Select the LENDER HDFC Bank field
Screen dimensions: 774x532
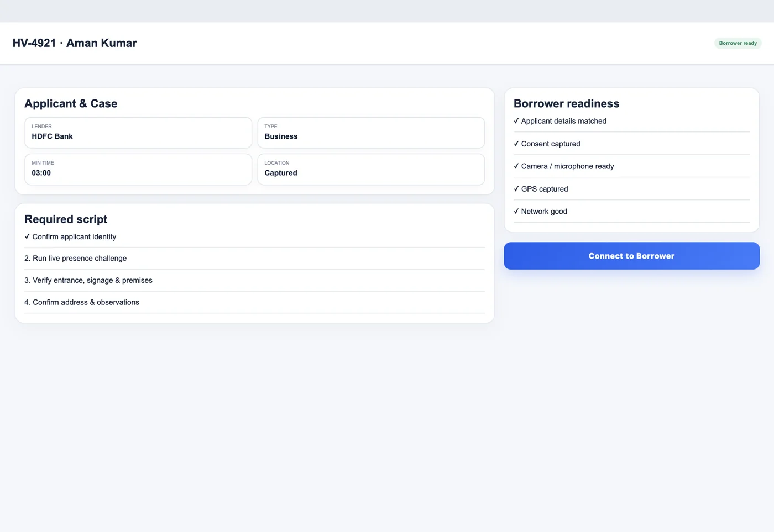tap(138, 133)
